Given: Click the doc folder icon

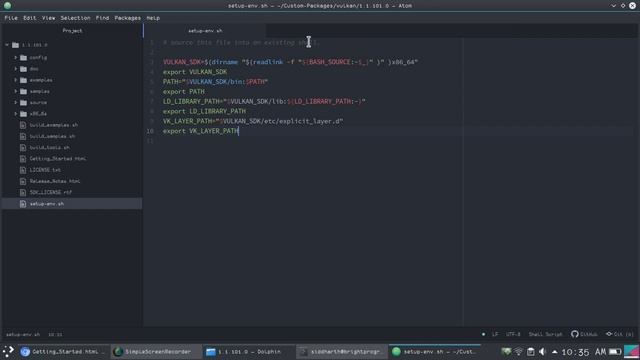Looking at the screenshot, I should 24,69.
